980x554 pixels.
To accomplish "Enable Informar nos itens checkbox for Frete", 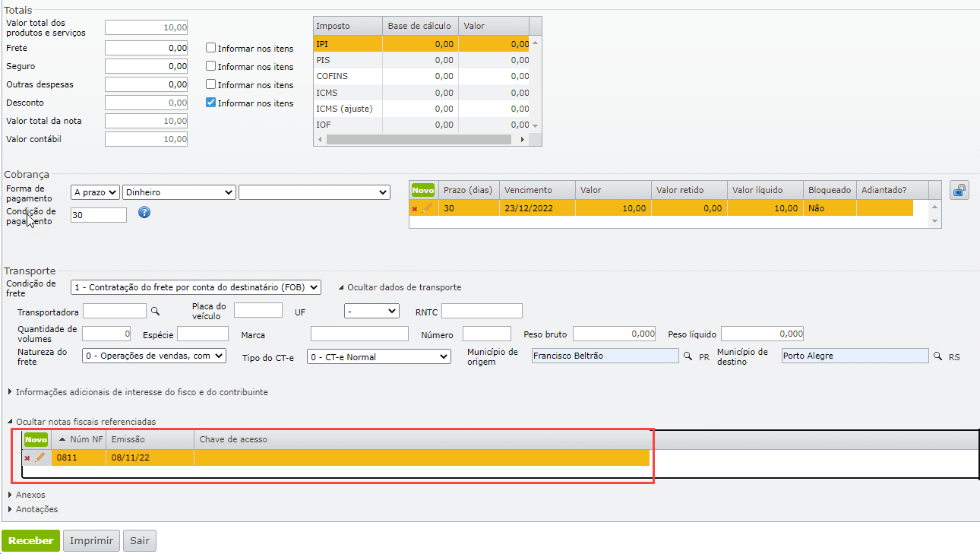I will coord(211,48).
